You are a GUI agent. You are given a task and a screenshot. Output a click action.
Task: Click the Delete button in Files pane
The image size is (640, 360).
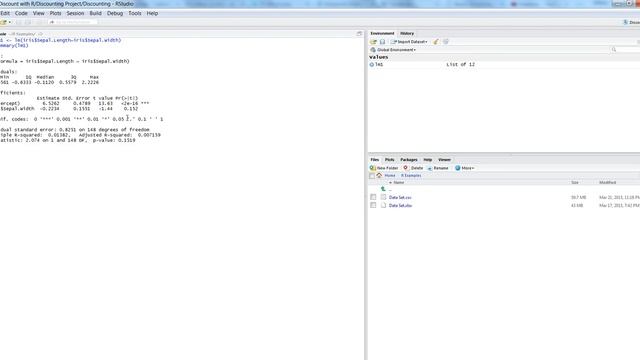(x=413, y=168)
